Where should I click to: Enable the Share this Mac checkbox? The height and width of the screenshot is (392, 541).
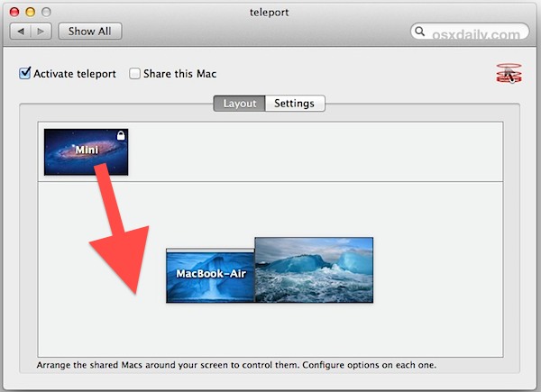tap(134, 73)
